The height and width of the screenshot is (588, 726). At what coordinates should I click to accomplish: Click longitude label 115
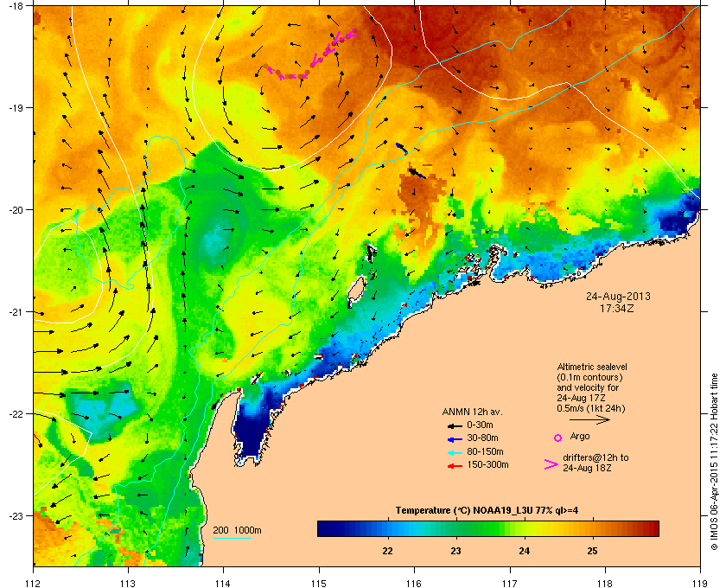319,584
